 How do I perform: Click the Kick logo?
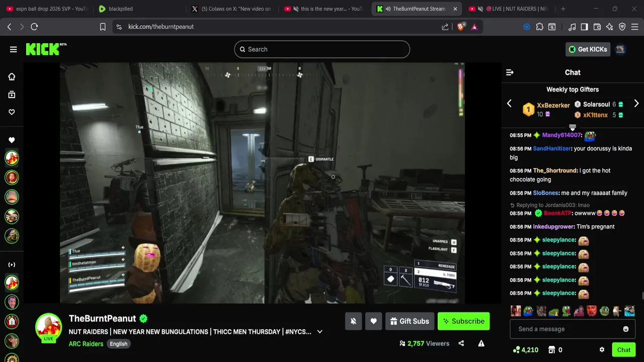click(x=46, y=49)
